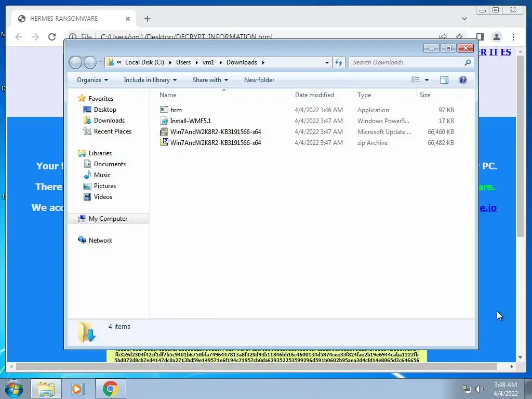Image resolution: width=532 pixels, height=399 pixels.
Task: Open the view options dropdown arrow
Action: (427, 80)
